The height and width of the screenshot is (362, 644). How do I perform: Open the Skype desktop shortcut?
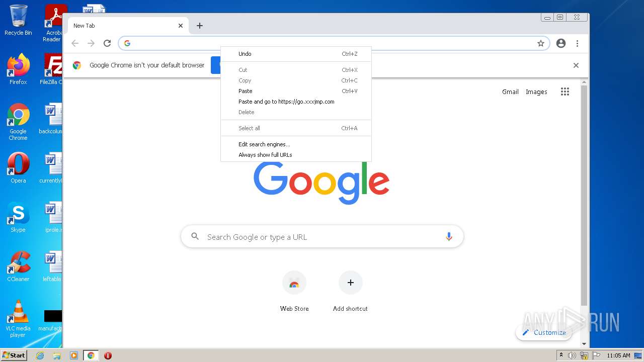18,217
